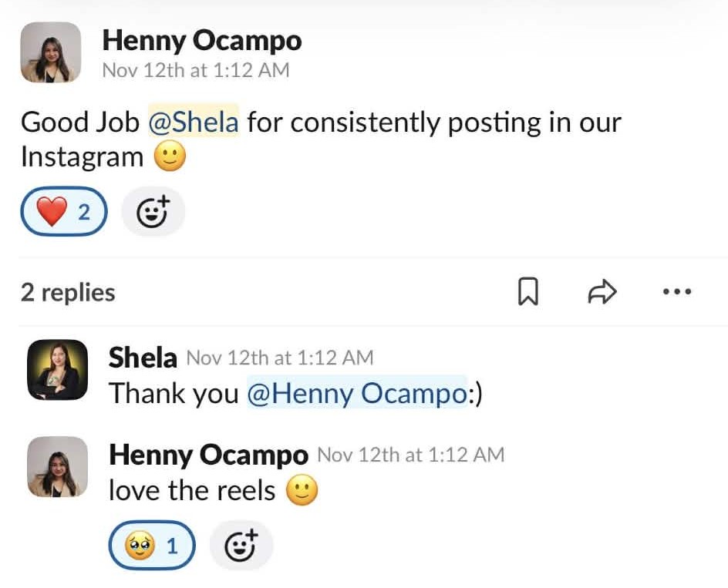Add a reaction to the 'love the reels' reply

(241, 546)
